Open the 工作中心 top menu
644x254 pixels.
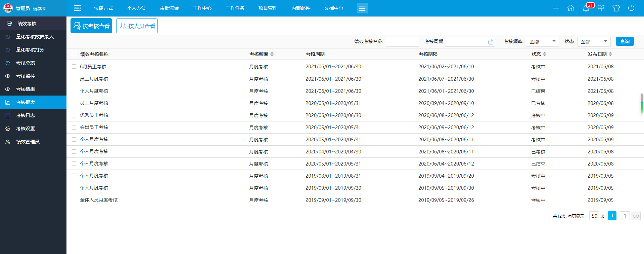tap(202, 8)
